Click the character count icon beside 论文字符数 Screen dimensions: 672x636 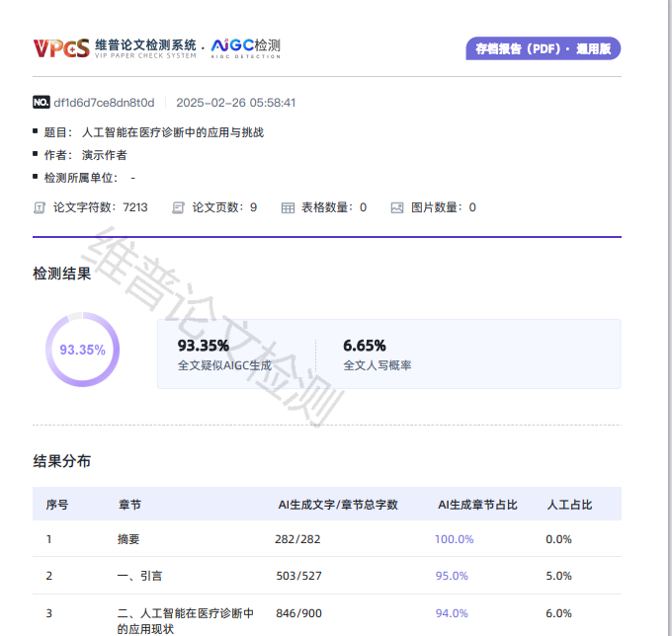point(40,208)
